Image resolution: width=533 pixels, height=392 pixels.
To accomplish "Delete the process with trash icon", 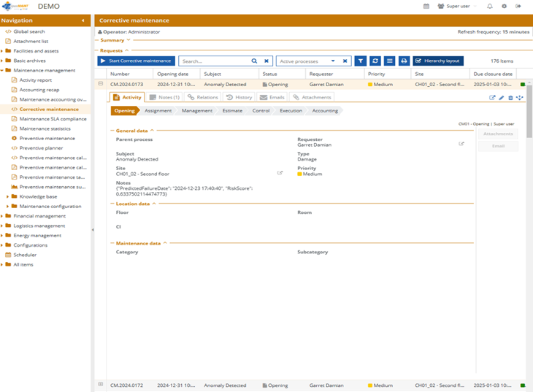I will 510,98.
